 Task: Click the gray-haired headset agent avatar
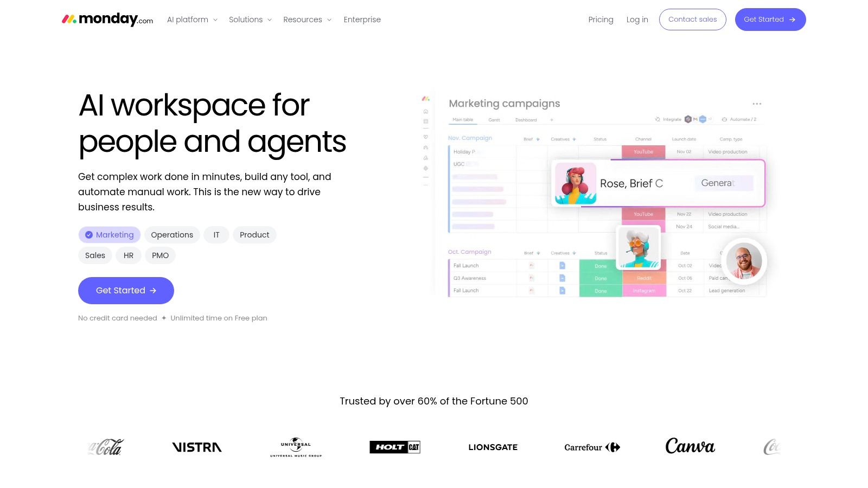pyautogui.click(x=639, y=247)
